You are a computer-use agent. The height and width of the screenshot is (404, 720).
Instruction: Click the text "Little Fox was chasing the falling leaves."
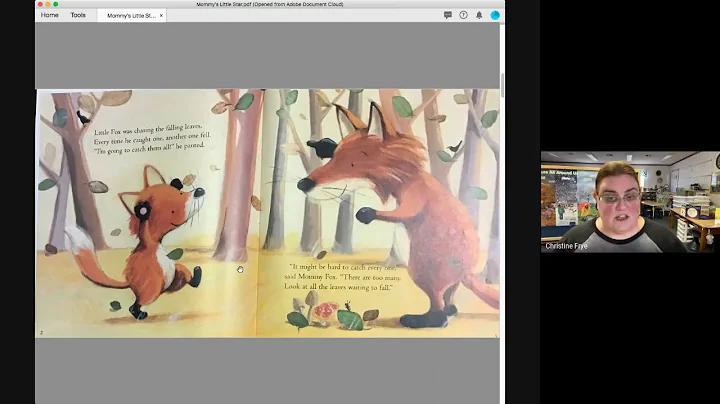(148, 129)
